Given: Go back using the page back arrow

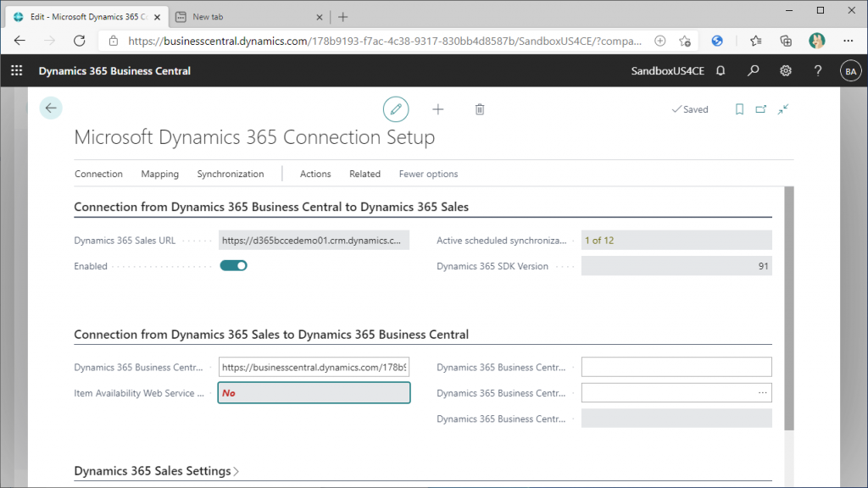Looking at the screenshot, I should [51, 108].
